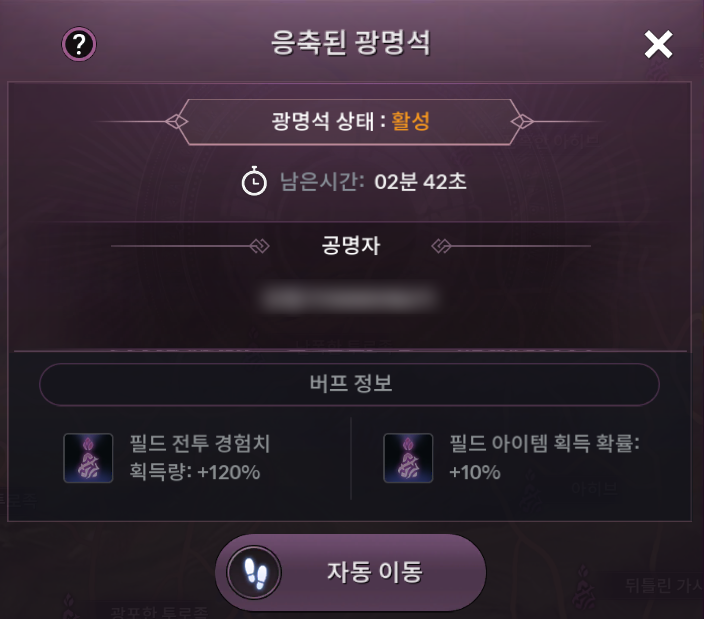704x619 pixels.
Task: Open the 버프 정보 bar
Action: pos(349,384)
